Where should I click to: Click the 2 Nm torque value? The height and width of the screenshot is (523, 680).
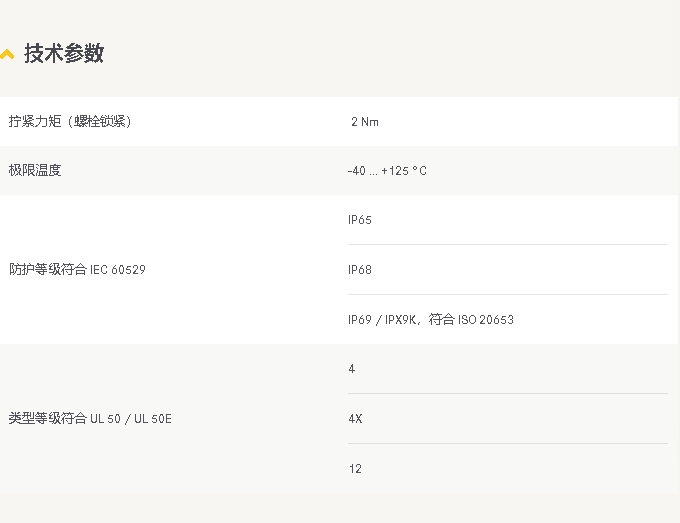click(365, 122)
